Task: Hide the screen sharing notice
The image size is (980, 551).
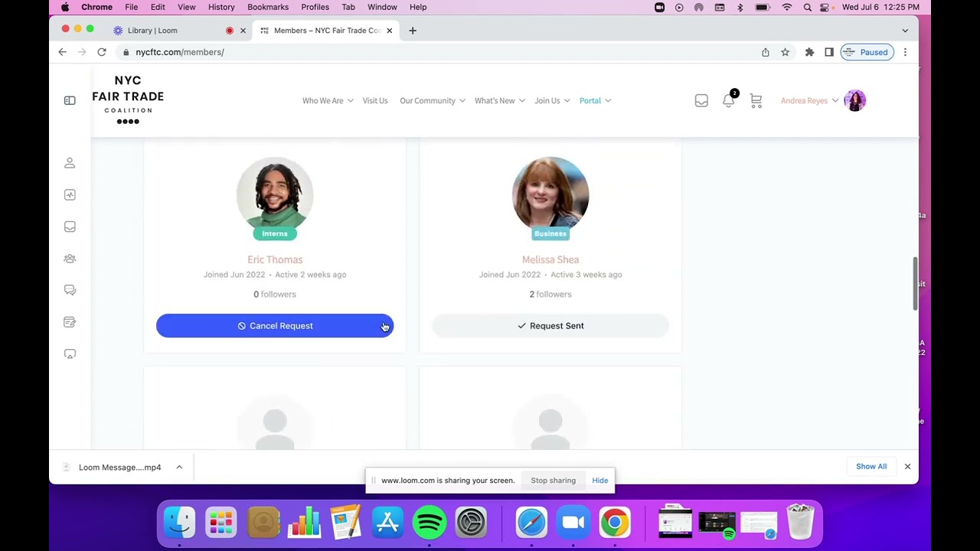Action: 600,481
